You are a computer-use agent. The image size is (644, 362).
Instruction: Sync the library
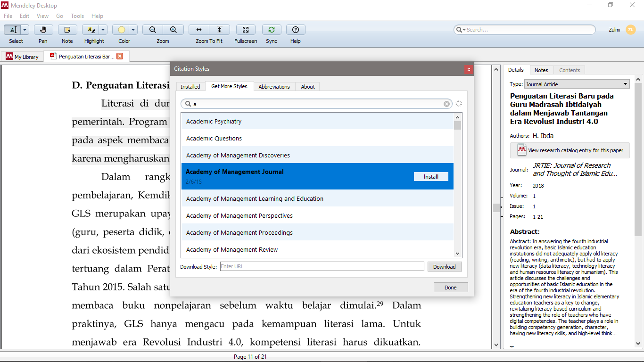tap(272, 30)
